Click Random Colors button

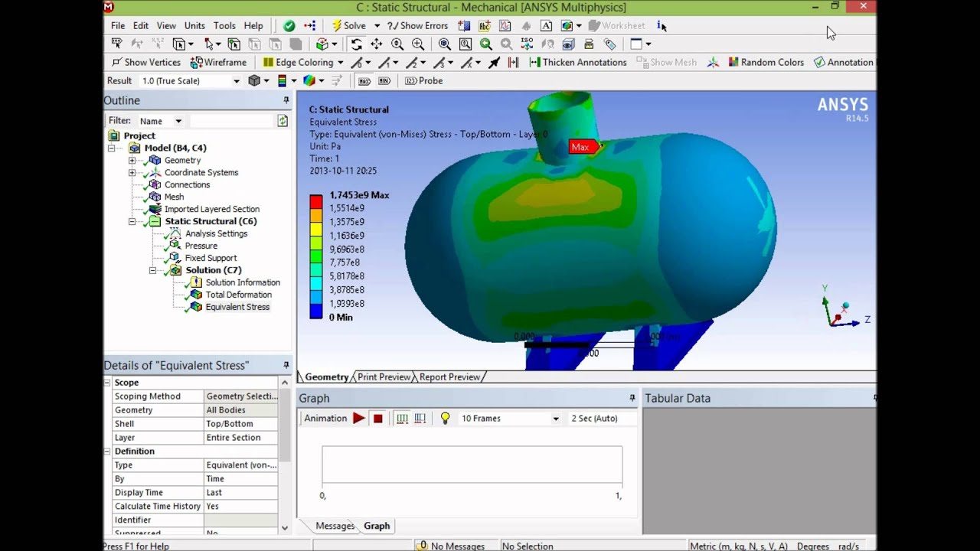(766, 63)
